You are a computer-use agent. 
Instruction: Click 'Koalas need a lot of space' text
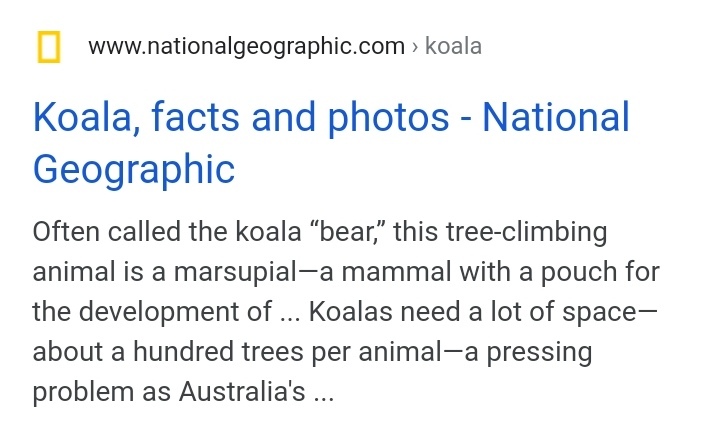(x=472, y=312)
